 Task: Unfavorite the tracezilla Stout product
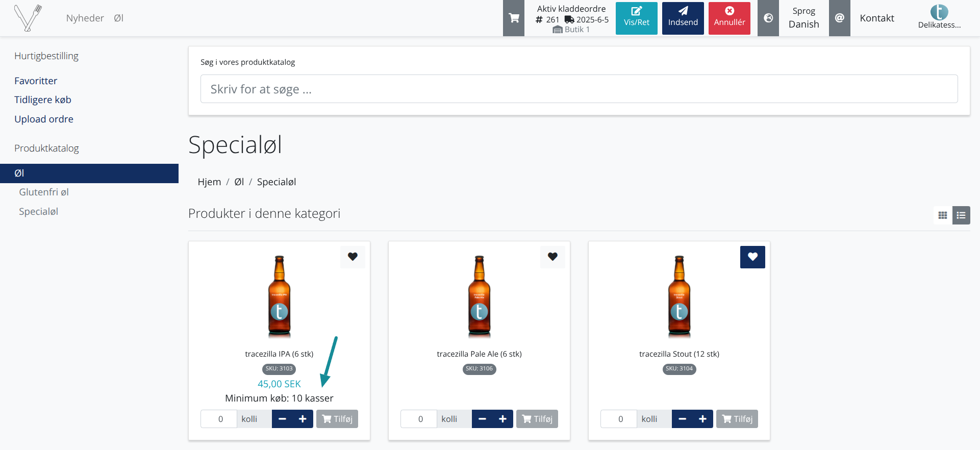point(752,257)
